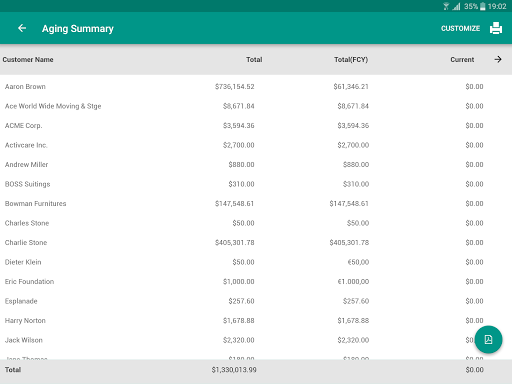Sort by Customer Name column header

(x=28, y=60)
